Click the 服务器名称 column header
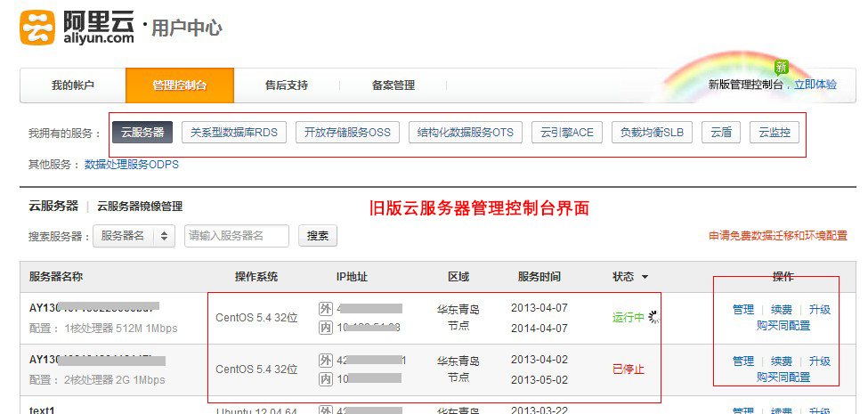 pyautogui.click(x=56, y=276)
